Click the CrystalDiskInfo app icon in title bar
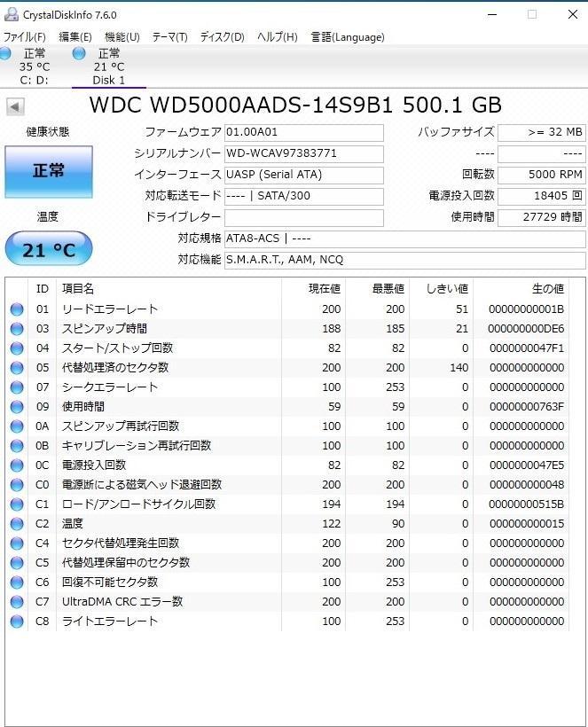The image size is (588, 727). point(12,14)
